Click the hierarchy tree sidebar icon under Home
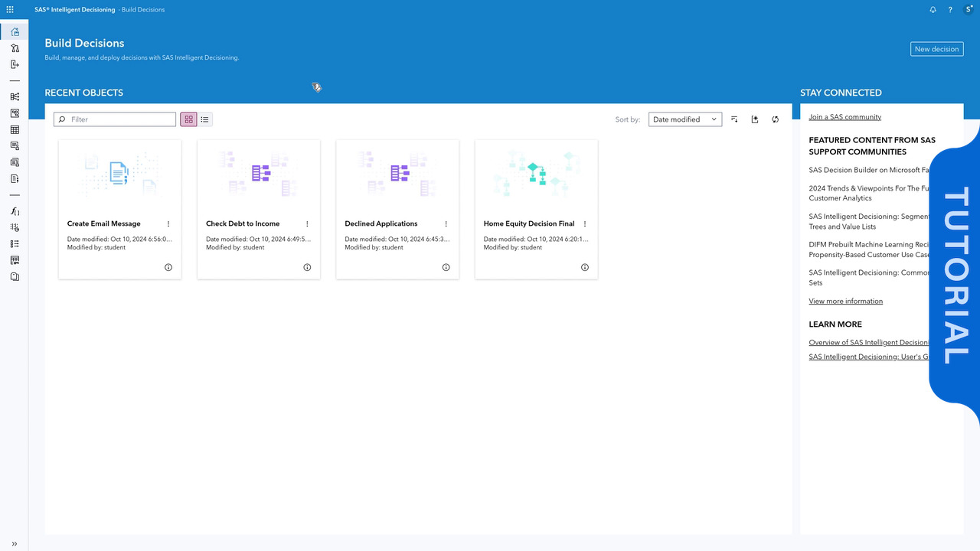The image size is (980, 551). [15, 48]
